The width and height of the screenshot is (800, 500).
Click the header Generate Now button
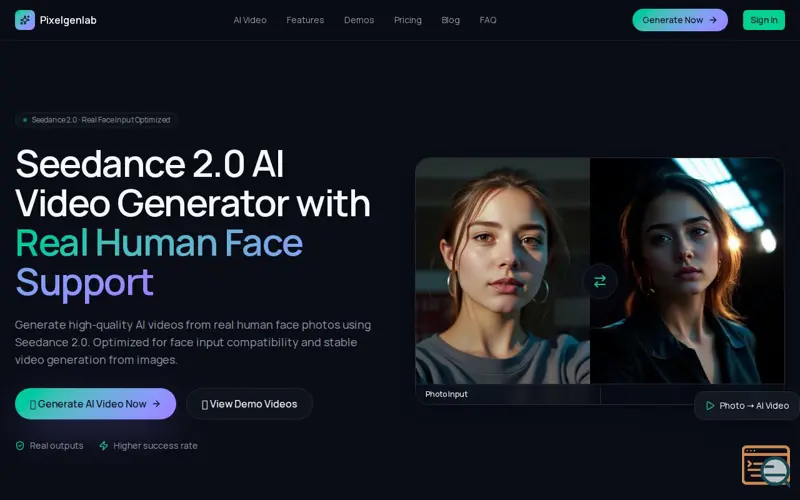[x=680, y=20]
